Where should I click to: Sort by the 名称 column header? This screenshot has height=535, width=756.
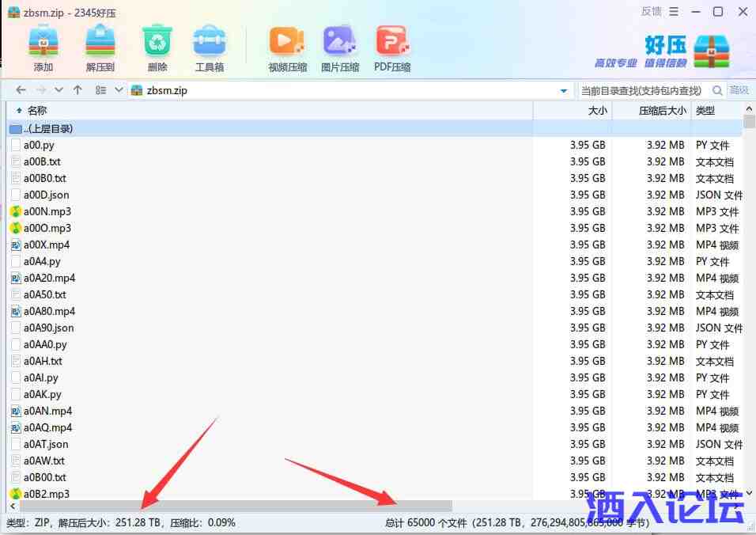[37, 111]
